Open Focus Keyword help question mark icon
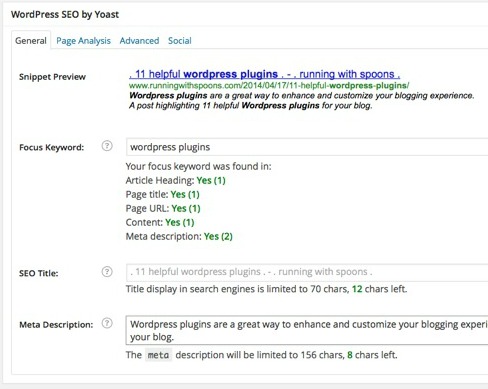This screenshot has width=488, height=389. tap(107, 146)
